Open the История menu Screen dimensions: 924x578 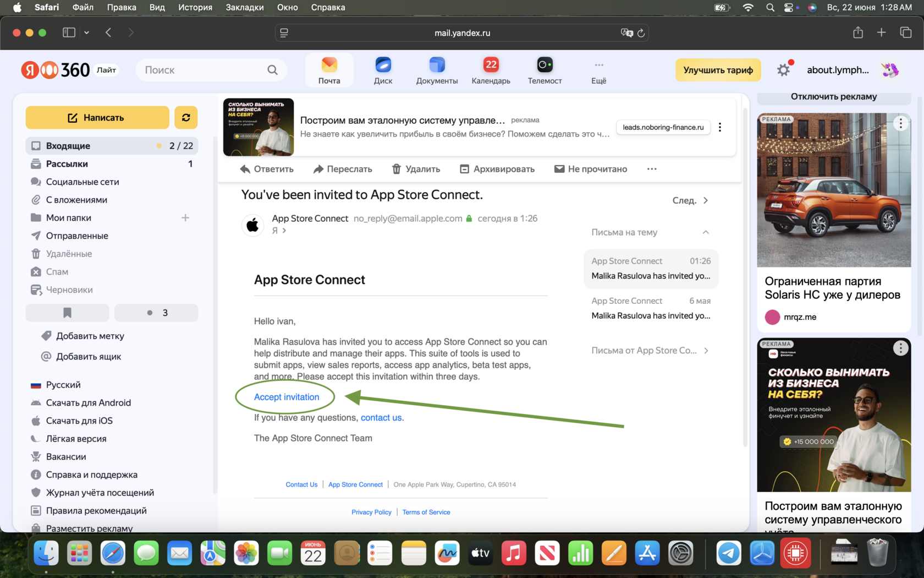pyautogui.click(x=195, y=7)
